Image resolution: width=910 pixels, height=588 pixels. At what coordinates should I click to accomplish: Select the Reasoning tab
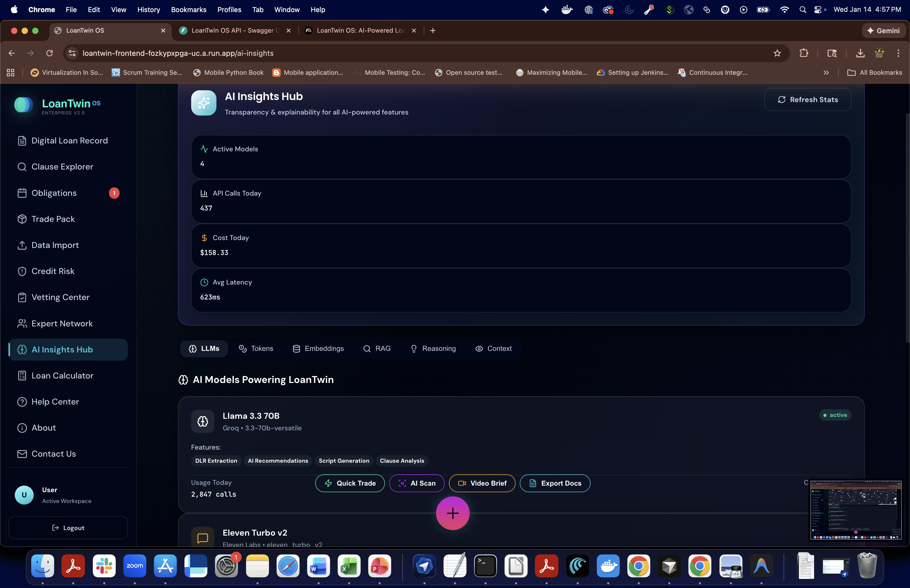coord(433,348)
